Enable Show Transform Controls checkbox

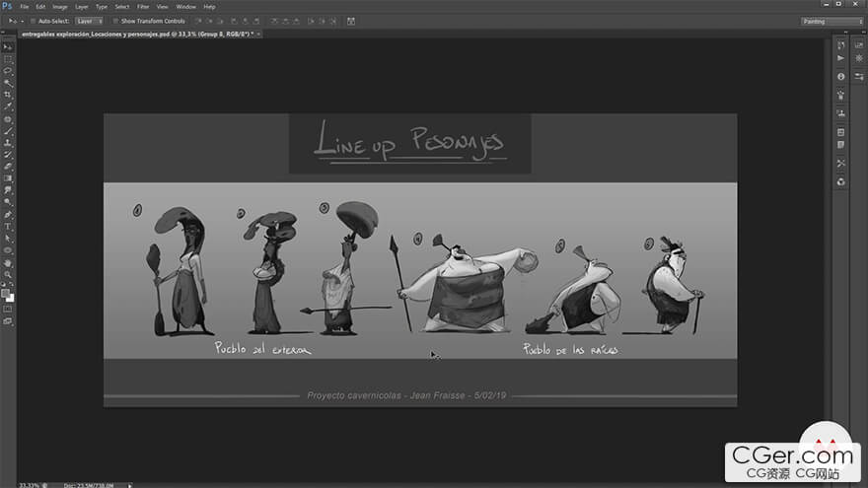(x=115, y=21)
